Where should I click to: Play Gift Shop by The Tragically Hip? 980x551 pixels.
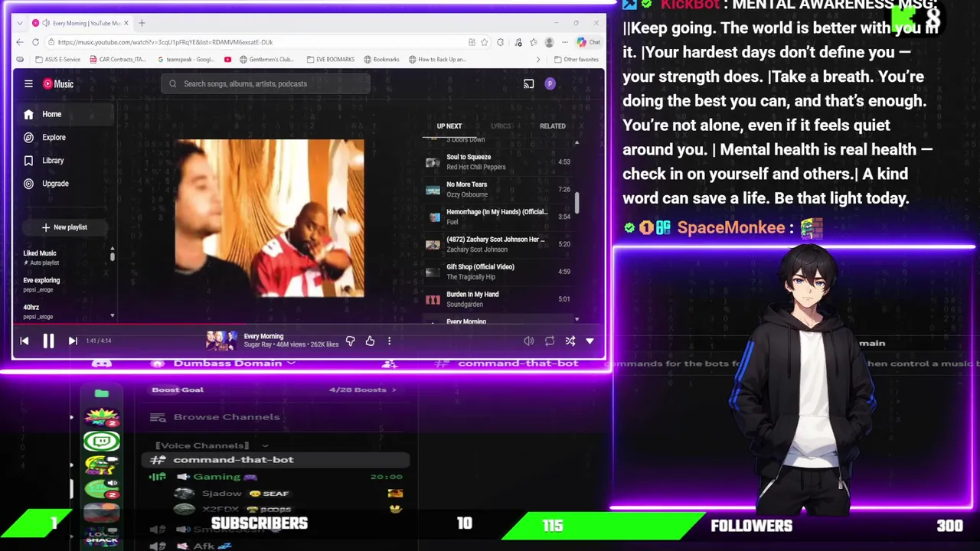(x=498, y=272)
